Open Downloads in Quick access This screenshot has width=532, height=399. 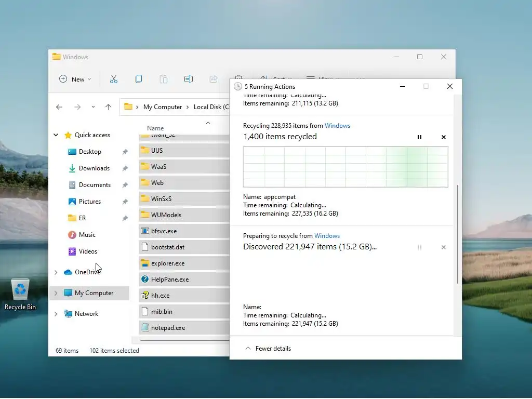tap(94, 168)
